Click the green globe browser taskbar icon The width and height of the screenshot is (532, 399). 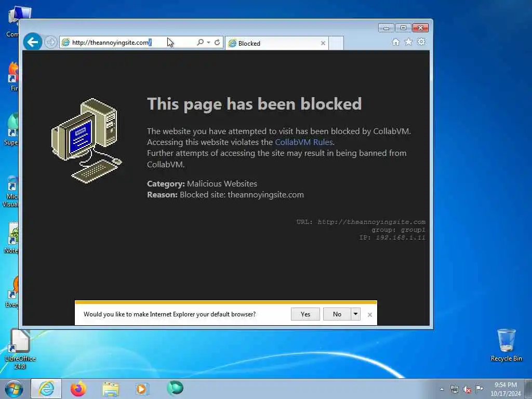[x=175, y=388]
